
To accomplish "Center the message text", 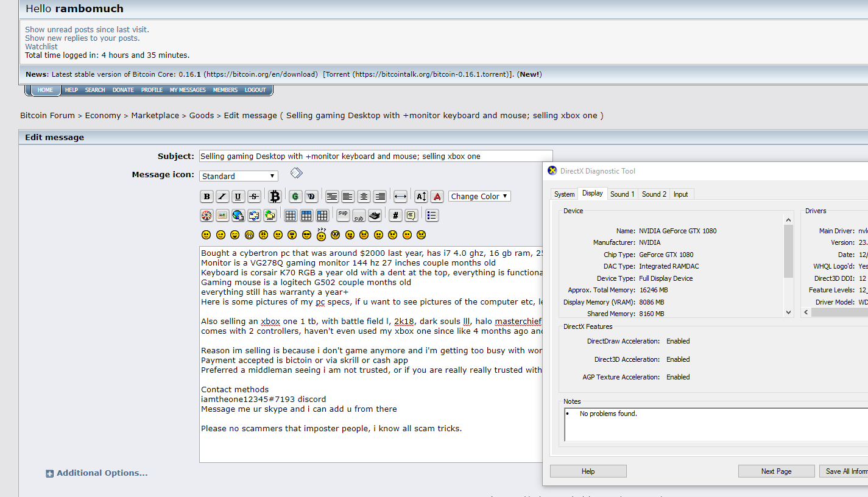I will pos(364,196).
